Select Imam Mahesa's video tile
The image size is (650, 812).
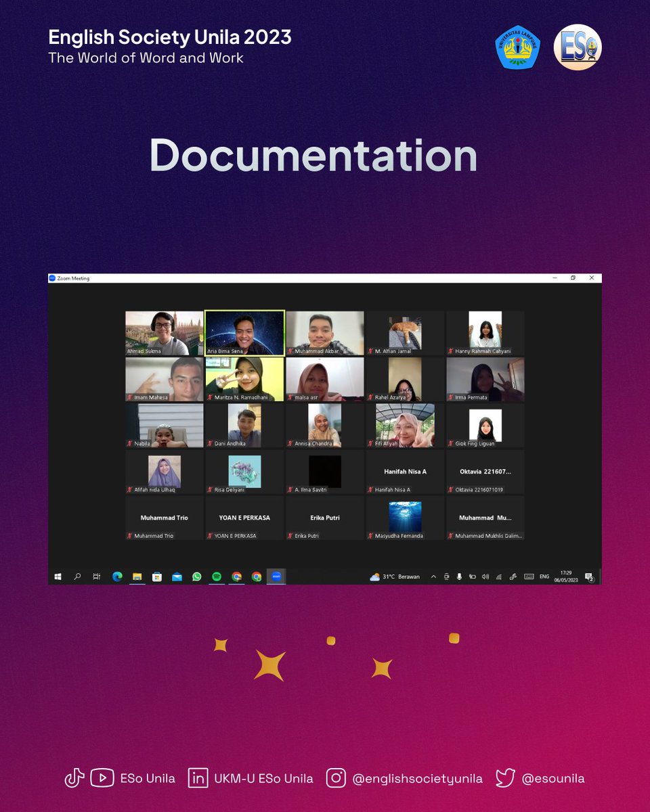(165, 379)
